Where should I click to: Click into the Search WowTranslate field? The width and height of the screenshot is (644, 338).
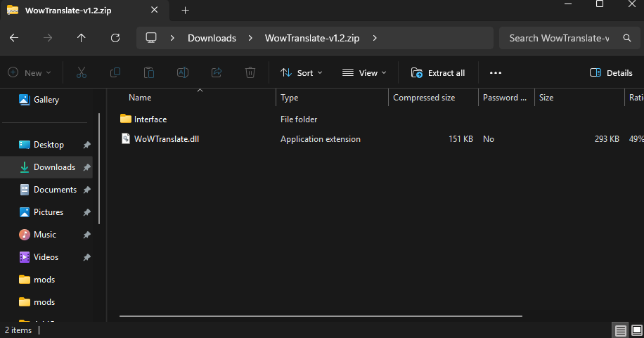click(560, 38)
